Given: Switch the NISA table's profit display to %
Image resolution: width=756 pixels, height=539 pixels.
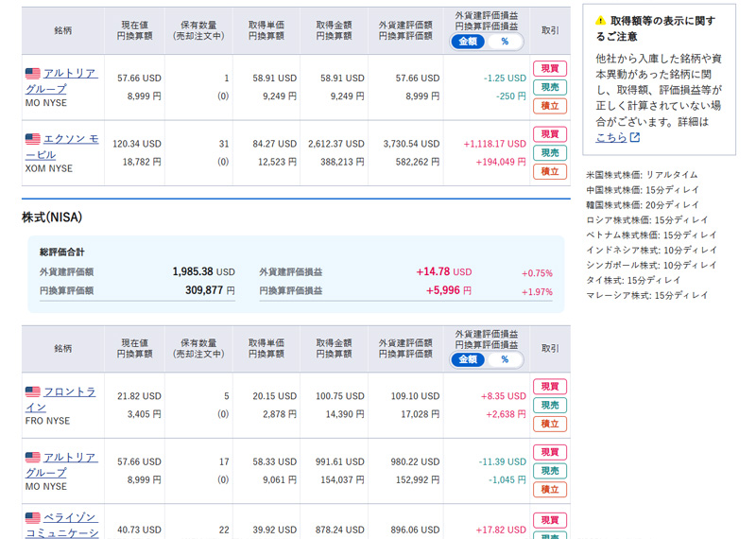Looking at the screenshot, I should click(504, 360).
